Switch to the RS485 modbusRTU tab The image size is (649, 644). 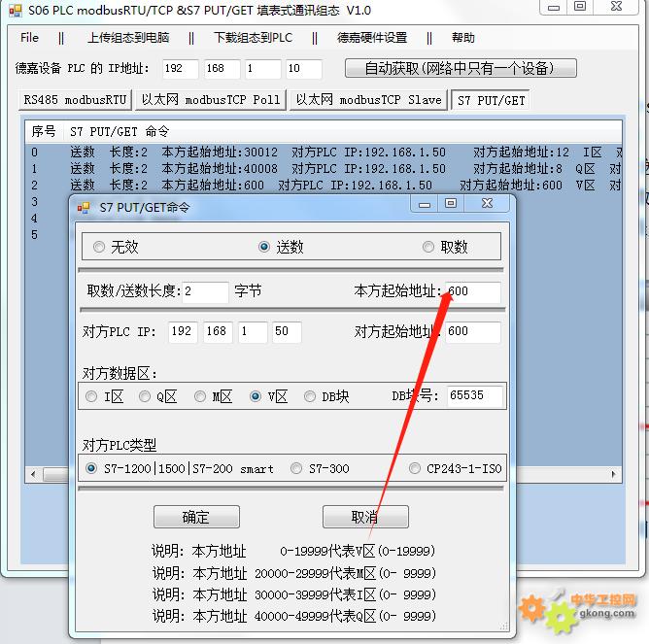[75, 100]
